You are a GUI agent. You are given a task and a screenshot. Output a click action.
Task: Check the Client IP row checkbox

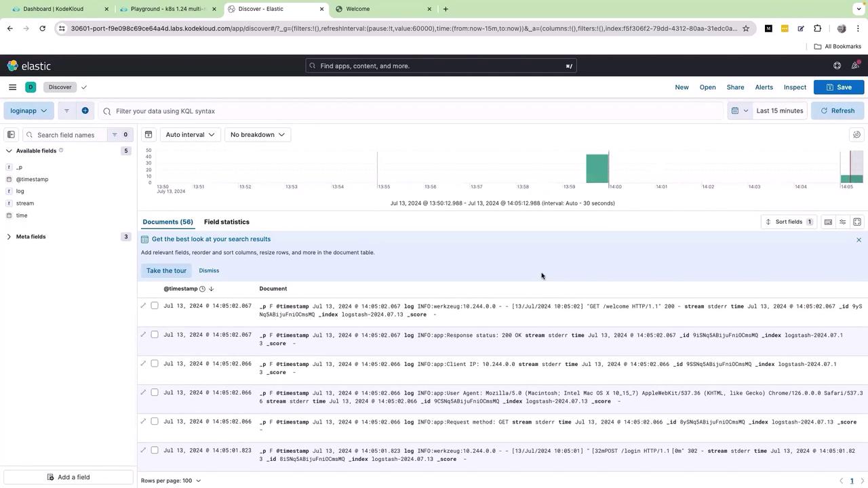(x=155, y=364)
